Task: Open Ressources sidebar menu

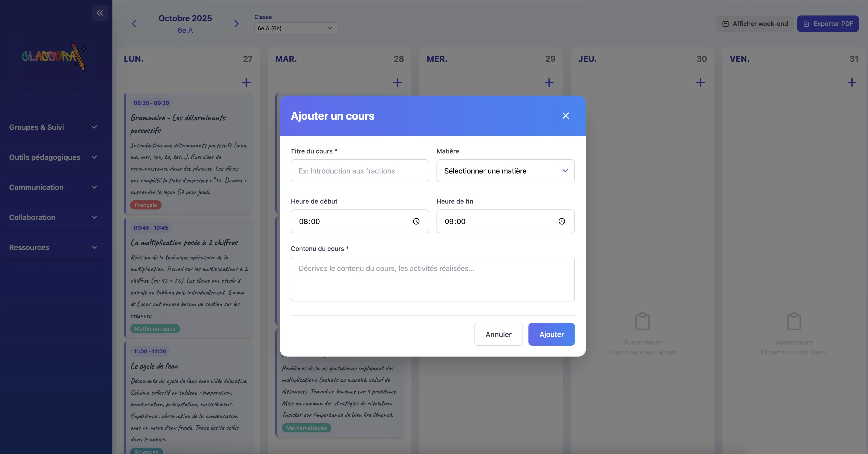Action: 53,247
